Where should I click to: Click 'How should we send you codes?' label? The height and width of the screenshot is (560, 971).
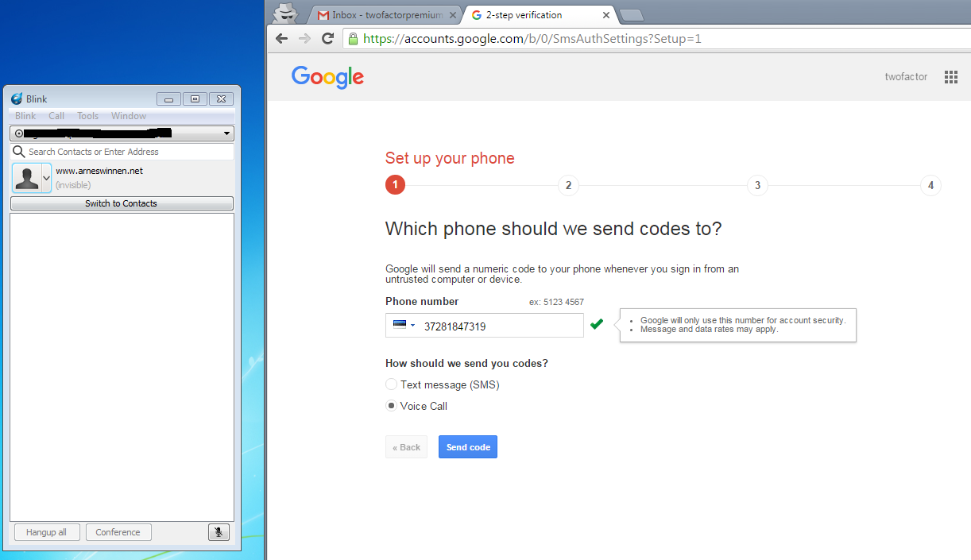(467, 364)
